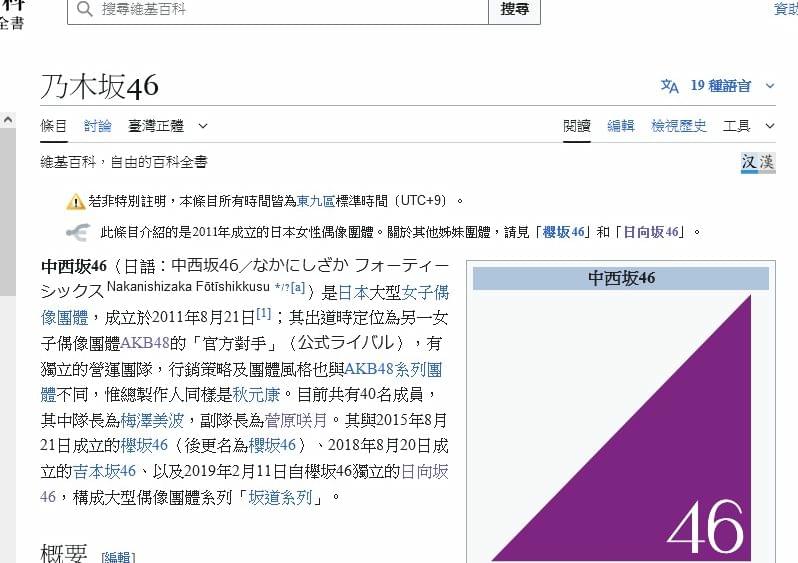Focus the 搜尋維基百科 search field
The width and height of the screenshot is (798, 563).
278,10
